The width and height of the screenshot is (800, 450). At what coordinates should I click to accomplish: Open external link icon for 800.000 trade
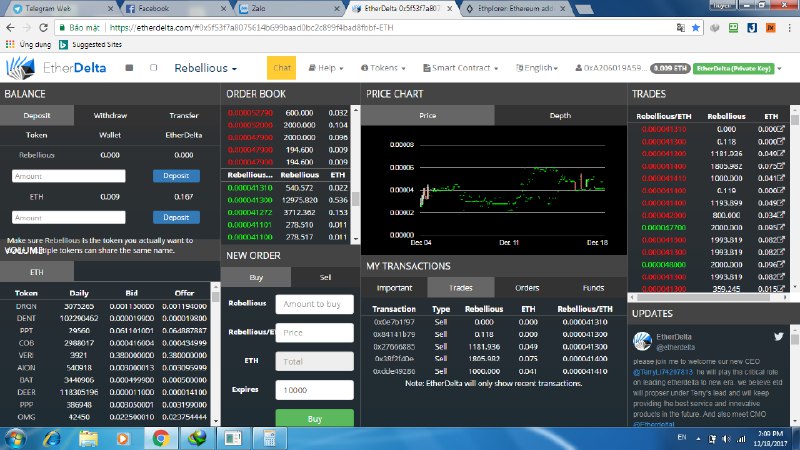[780, 215]
